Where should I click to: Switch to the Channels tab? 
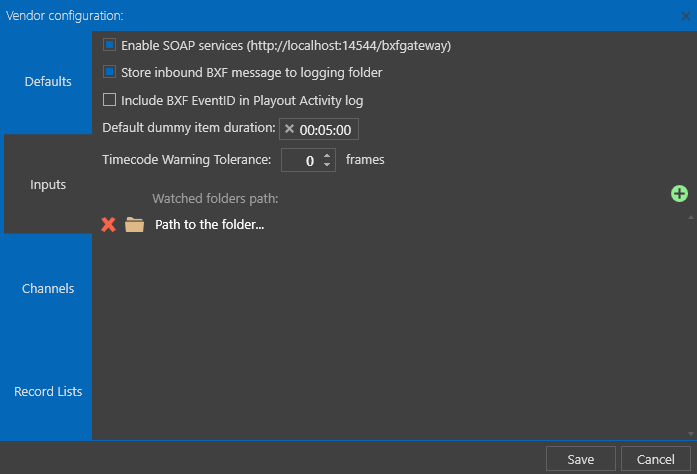pos(48,289)
